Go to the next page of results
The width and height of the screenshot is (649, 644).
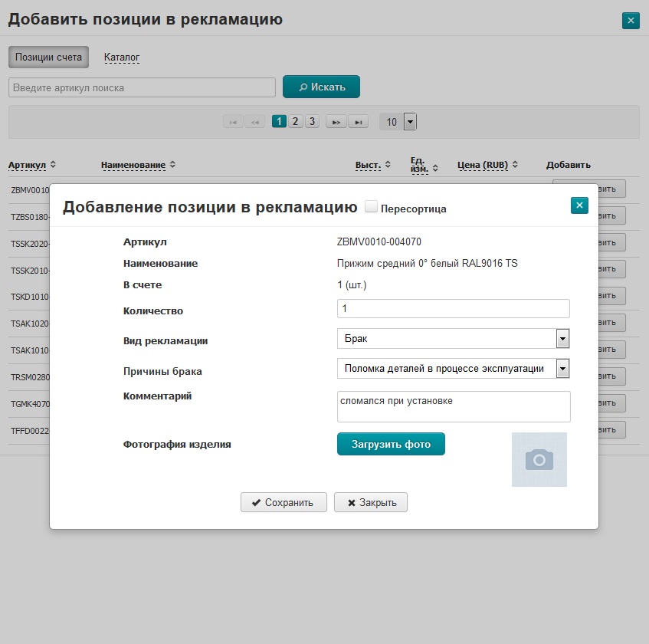336,122
